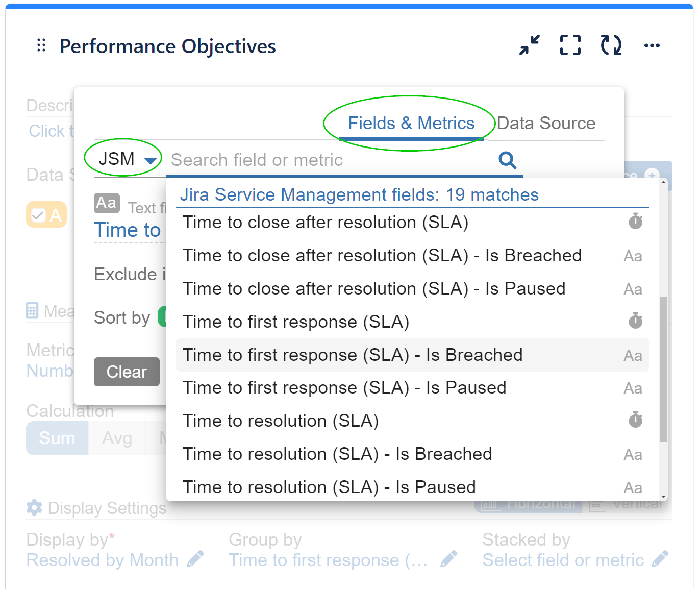This screenshot has width=700, height=589.
Task: Select Time to first response (SLA) - Is Paused
Action: pos(344,387)
